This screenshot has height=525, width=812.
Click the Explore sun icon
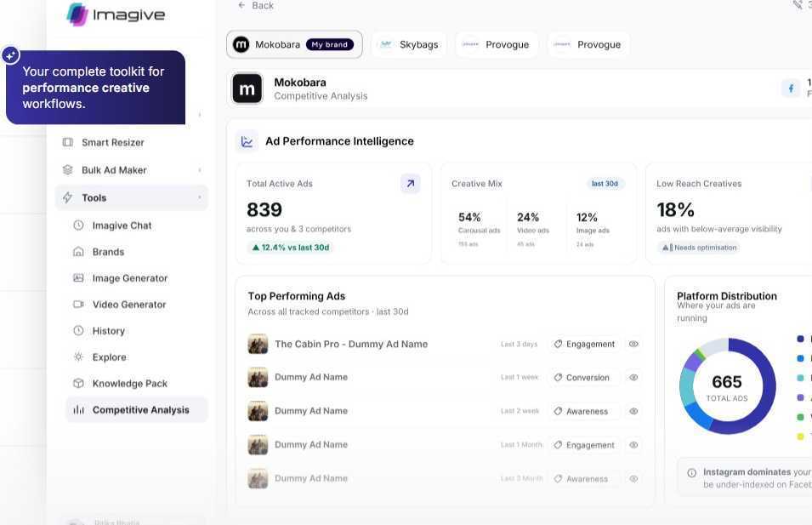pos(78,357)
